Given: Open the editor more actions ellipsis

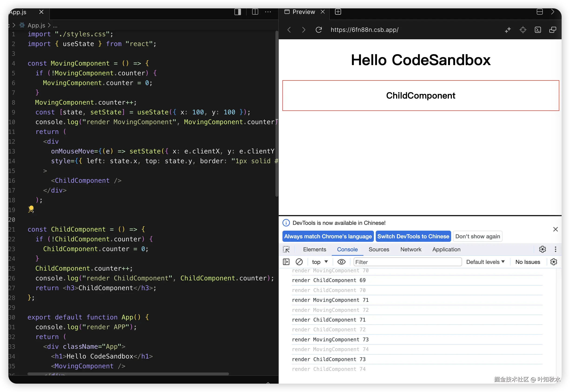Looking at the screenshot, I should [x=268, y=12].
